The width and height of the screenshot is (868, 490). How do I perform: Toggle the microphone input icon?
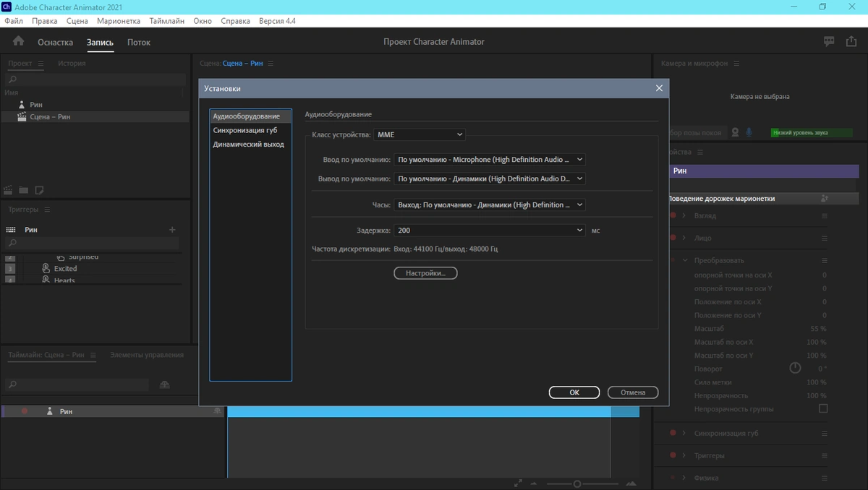point(749,132)
